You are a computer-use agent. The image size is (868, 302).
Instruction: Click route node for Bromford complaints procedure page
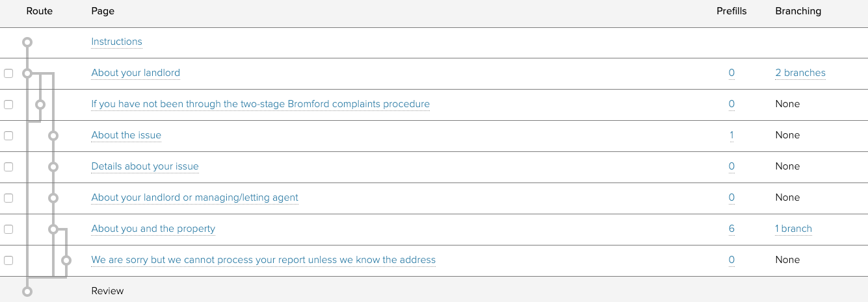click(x=40, y=104)
